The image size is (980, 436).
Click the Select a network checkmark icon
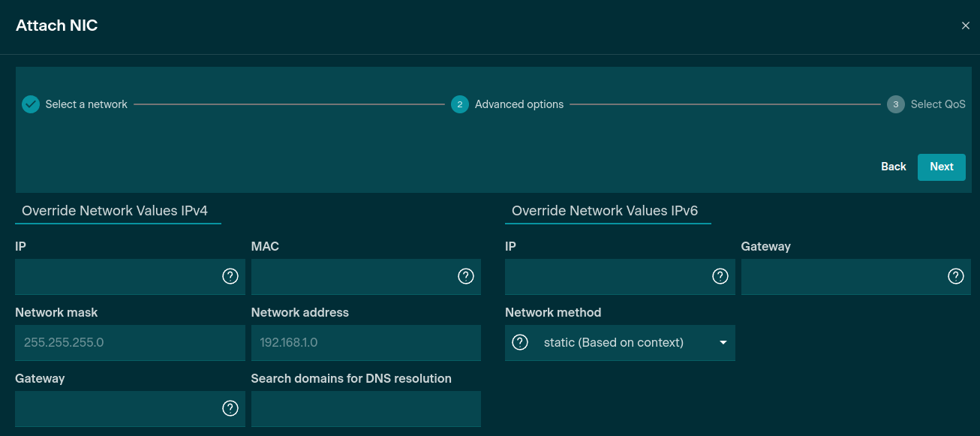click(31, 104)
